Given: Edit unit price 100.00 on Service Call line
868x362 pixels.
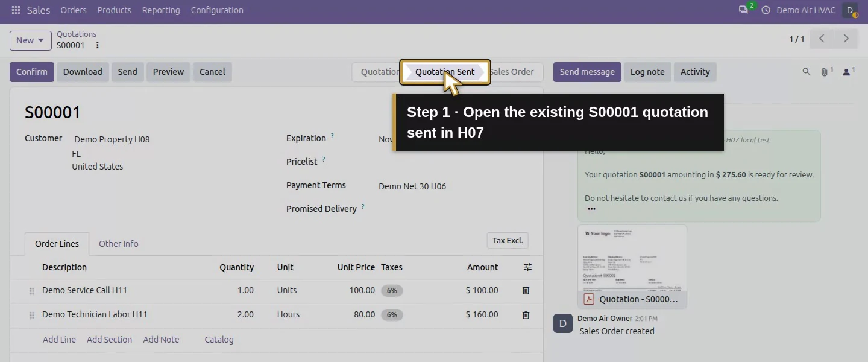Looking at the screenshot, I should (362, 290).
